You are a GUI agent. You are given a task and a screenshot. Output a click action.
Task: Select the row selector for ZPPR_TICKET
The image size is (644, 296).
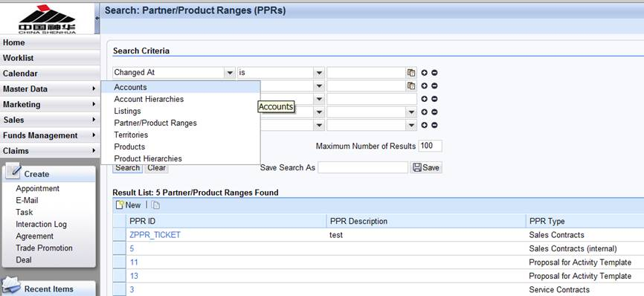[120, 235]
